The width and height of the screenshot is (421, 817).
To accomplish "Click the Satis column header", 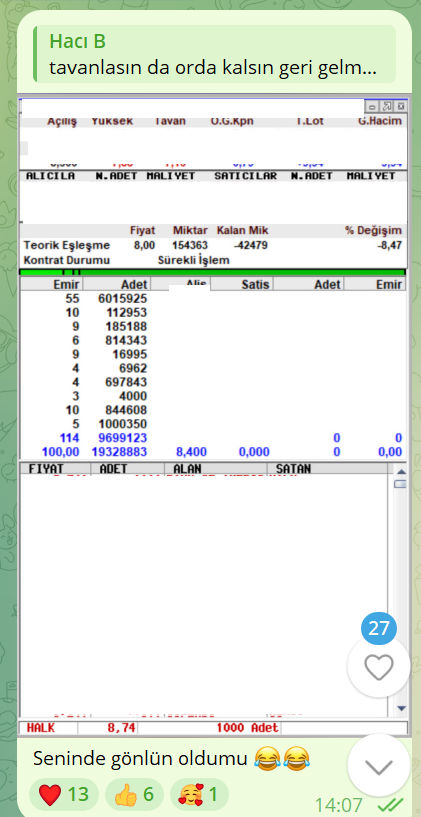I will pos(242,284).
